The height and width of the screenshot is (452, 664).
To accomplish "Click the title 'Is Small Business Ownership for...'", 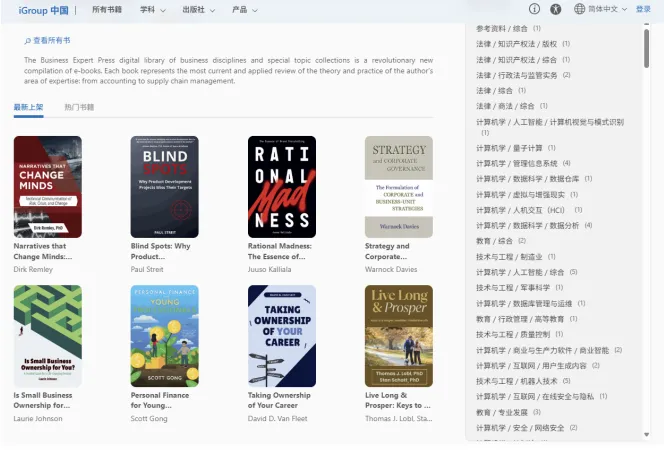I will (43, 400).
